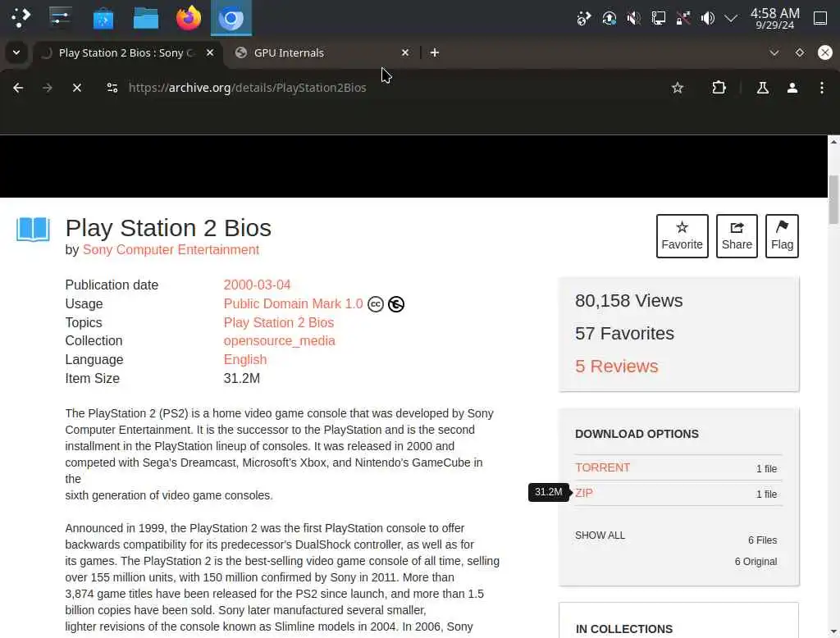Open Sony Computer Entertainment creator link
Image resolution: width=840 pixels, height=638 pixels.
point(171,249)
